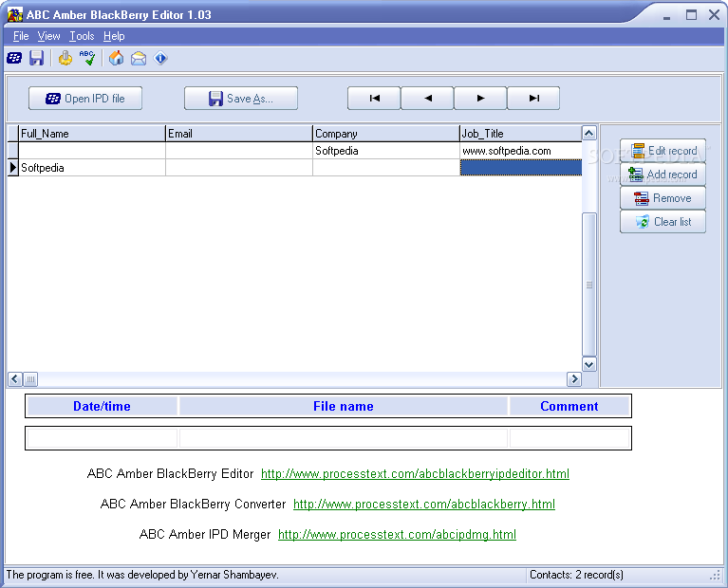The height and width of the screenshot is (588, 728).
Task: Click the Remove button
Action: coord(663,198)
